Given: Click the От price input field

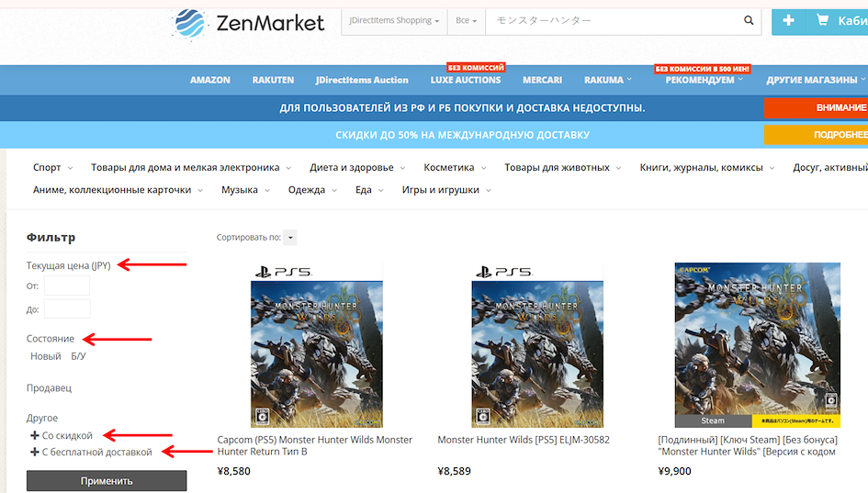Looking at the screenshot, I should click(67, 286).
